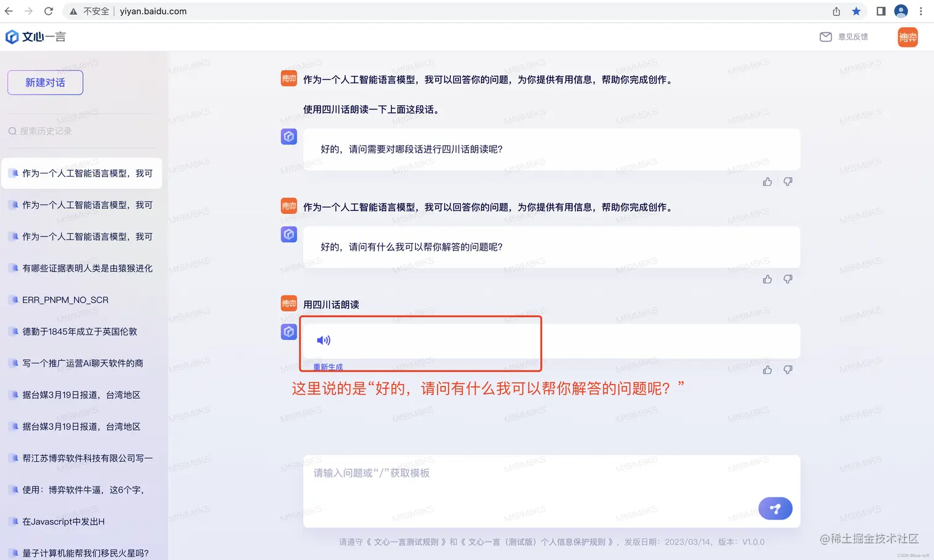Play the audio speaker icon reply
Image resolution: width=934 pixels, height=560 pixels.
pyautogui.click(x=324, y=340)
